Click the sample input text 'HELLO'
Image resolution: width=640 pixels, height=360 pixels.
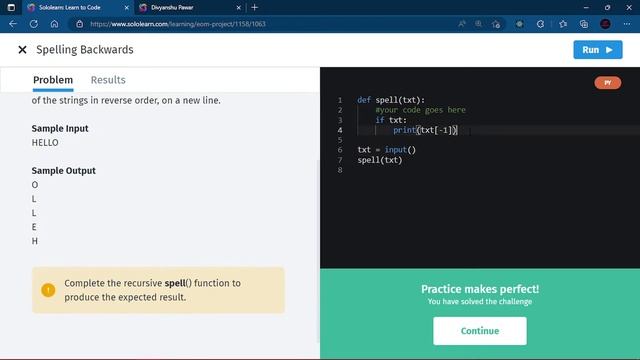[x=45, y=143]
